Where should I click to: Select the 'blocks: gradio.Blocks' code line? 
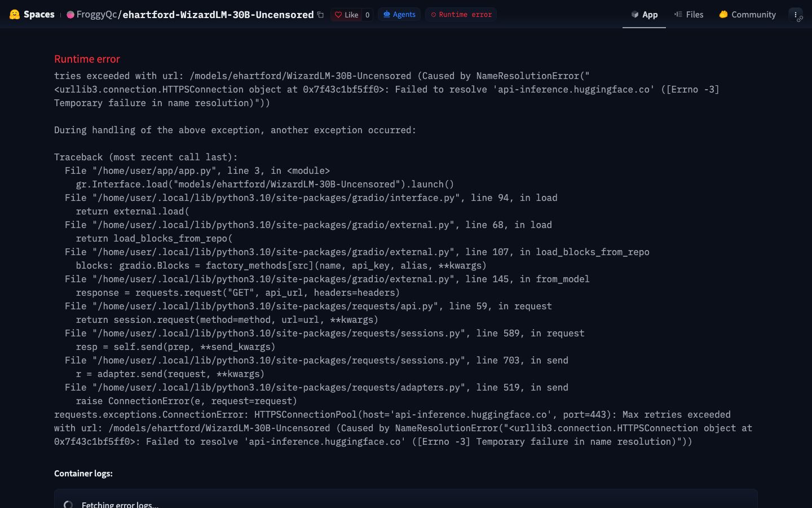pos(281,265)
